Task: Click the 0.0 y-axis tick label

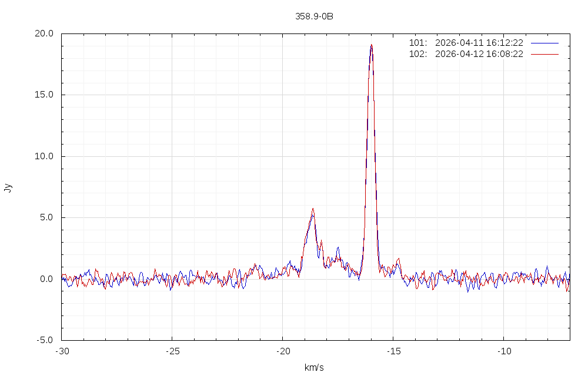Action: (x=46, y=279)
